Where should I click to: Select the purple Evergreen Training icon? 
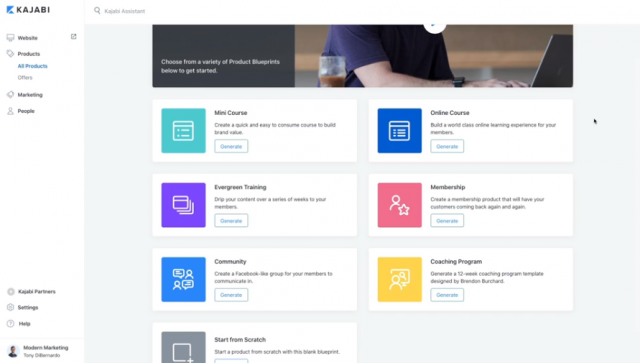tap(183, 205)
